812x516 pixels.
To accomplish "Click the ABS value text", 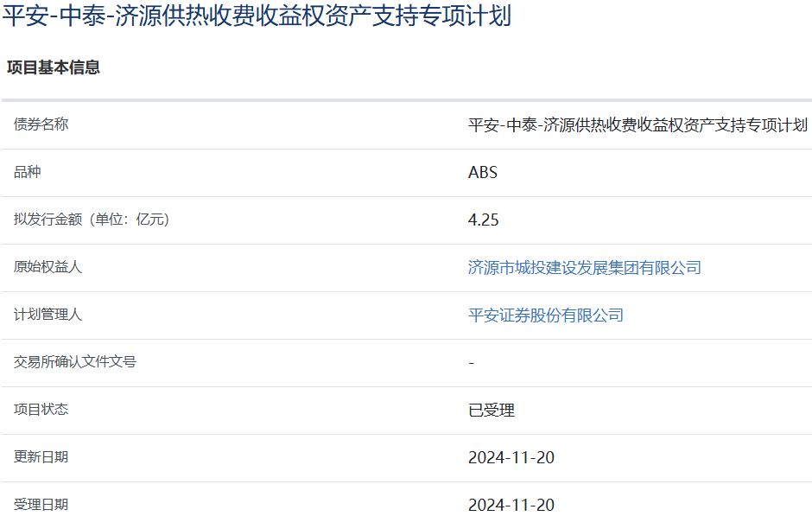I will tap(482, 173).
